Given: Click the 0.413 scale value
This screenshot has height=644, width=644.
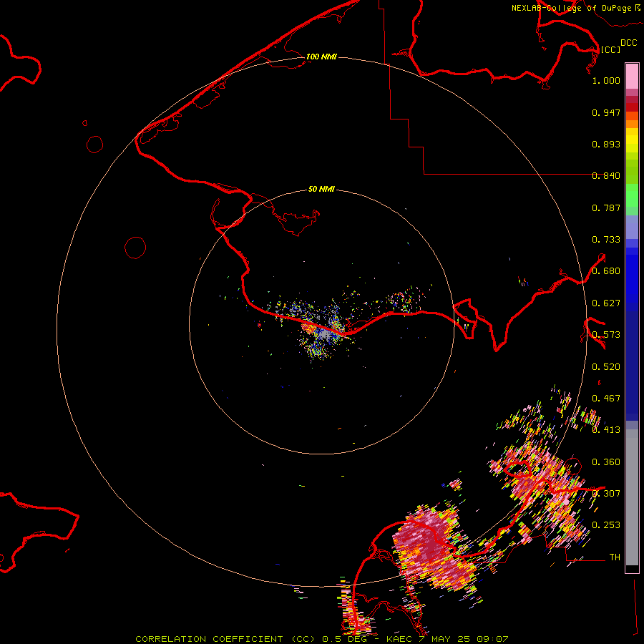Looking at the screenshot, I should (x=606, y=430).
